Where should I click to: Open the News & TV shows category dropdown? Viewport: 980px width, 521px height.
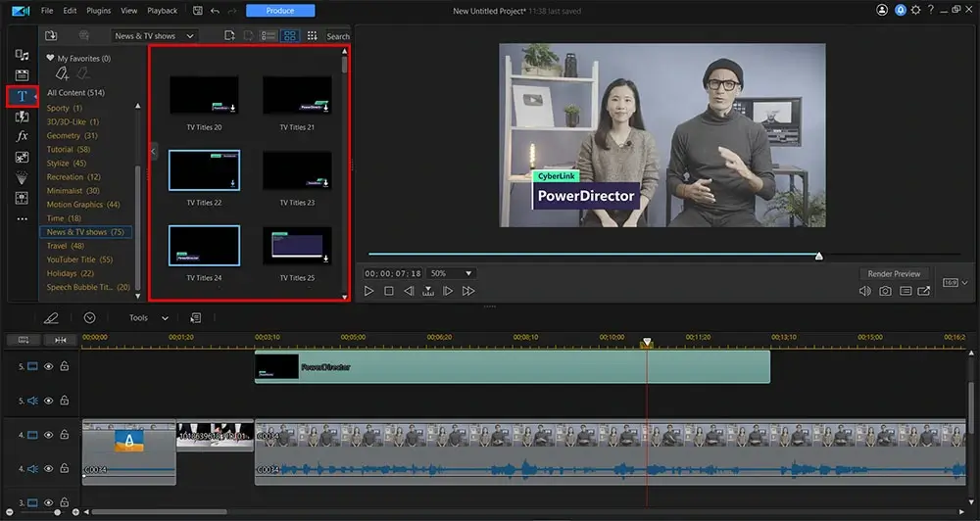(154, 36)
